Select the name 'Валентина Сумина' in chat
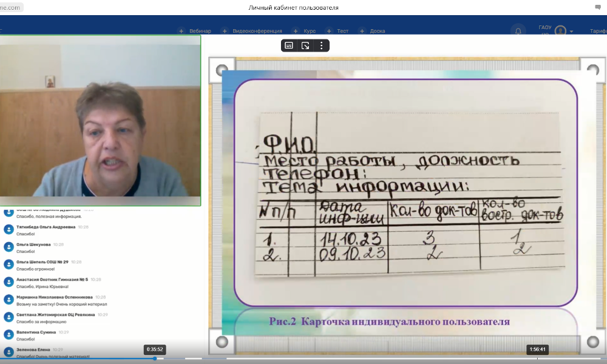Image resolution: width=607 pixels, height=364 pixels. [36, 332]
